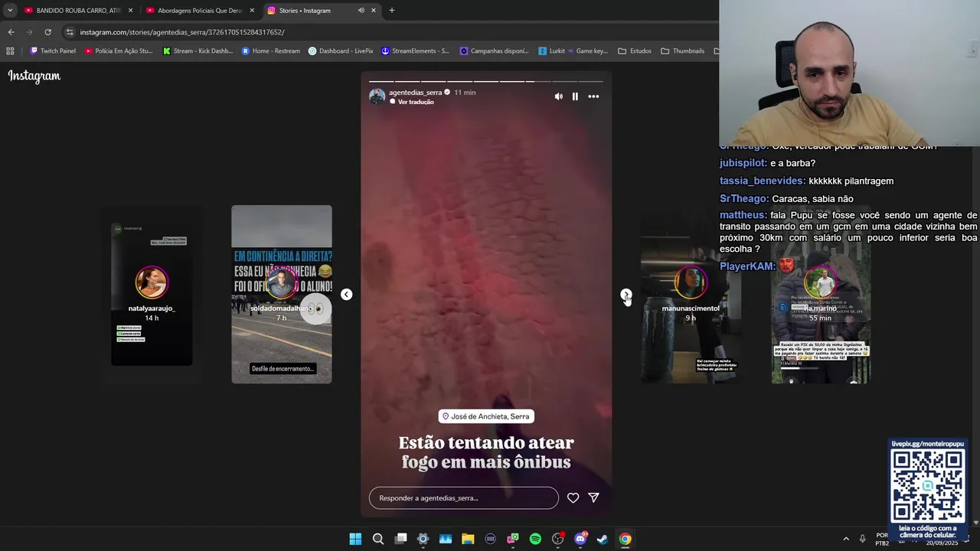
Task: View site information icon in address bar
Action: [x=70, y=32]
